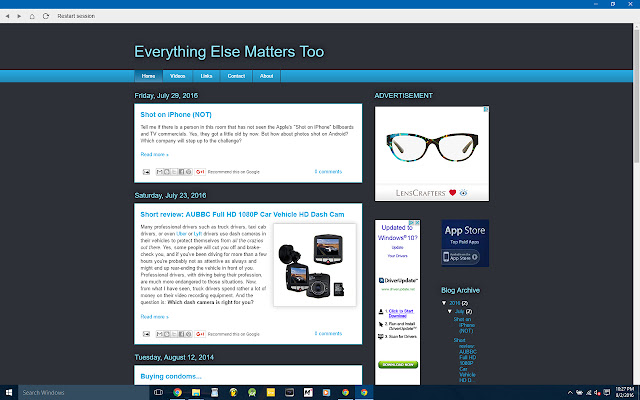Viewport: 640px width, 400px height.
Task: Open the dash cam product image
Action: [315, 265]
